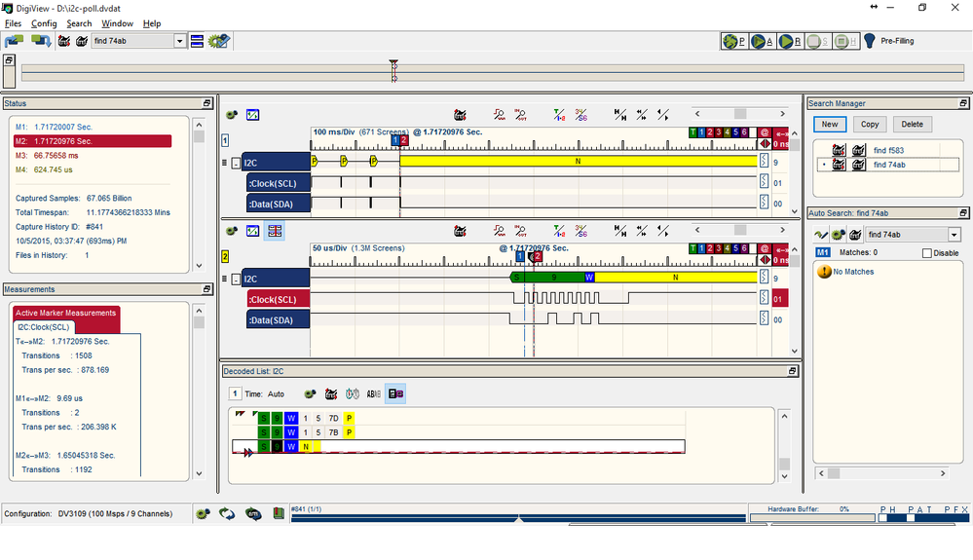Image resolution: width=973 pixels, height=560 pixels.
Task: Collapse the Search Manager panel
Action: click(x=963, y=103)
